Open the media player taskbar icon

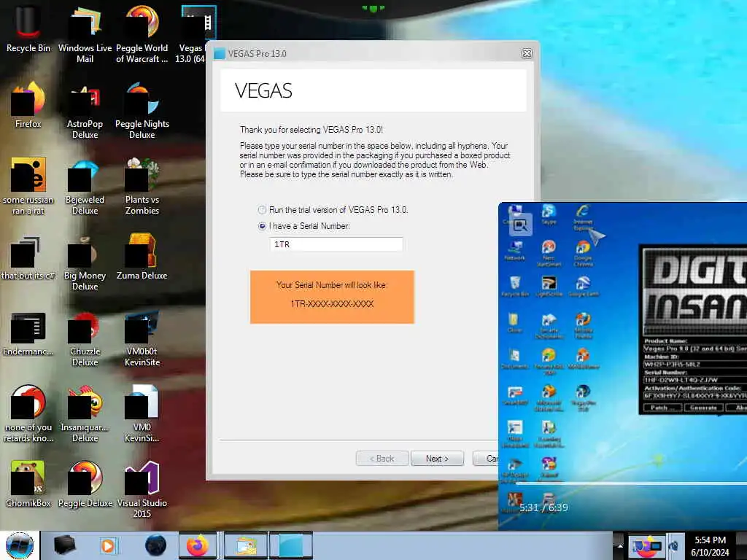pyautogui.click(x=108, y=545)
